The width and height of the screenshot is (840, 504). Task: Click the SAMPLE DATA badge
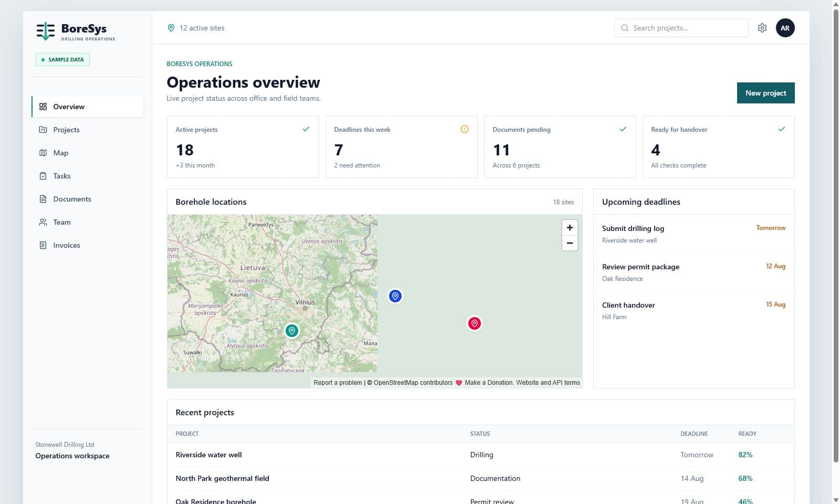tap(62, 60)
